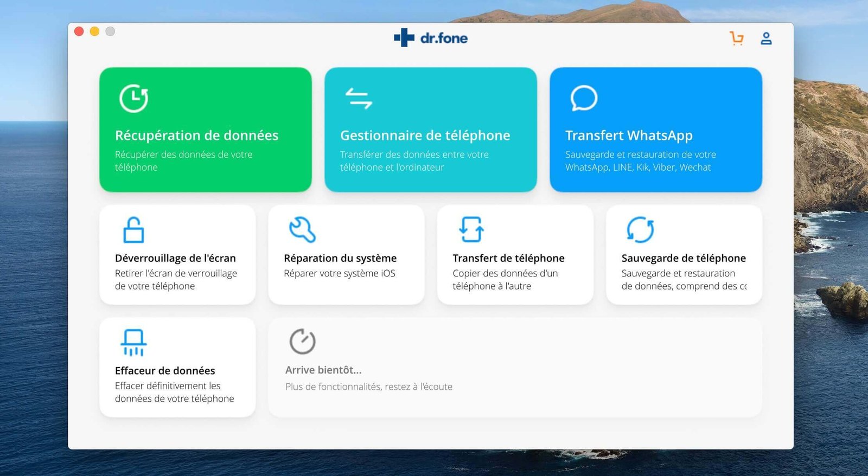Click 'Retirer l'écran de verrouillage' description
This screenshot has height=476, width=868.
[x=176, y=273]
